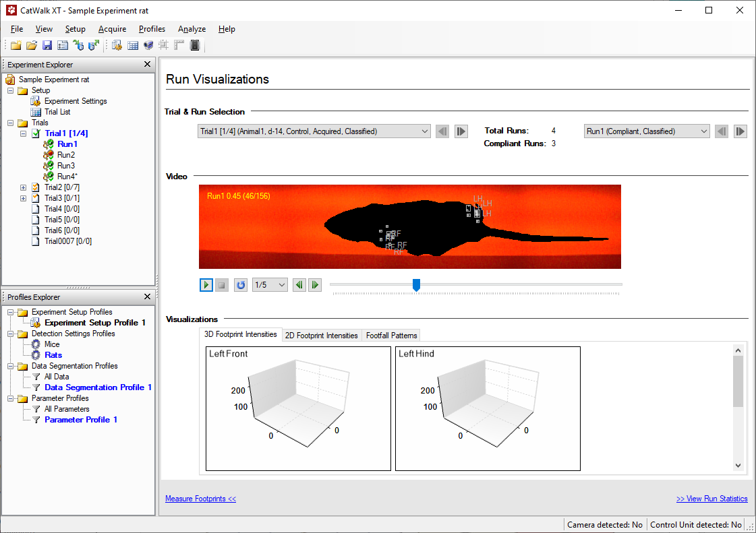This screenshot has width=756, height=533.
Task: Step video forward one frame
Action: click(x=315, y=285)
